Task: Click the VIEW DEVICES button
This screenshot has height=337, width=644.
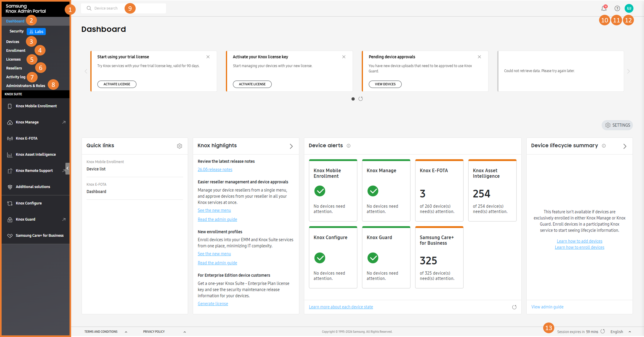Action: (385, 84)
